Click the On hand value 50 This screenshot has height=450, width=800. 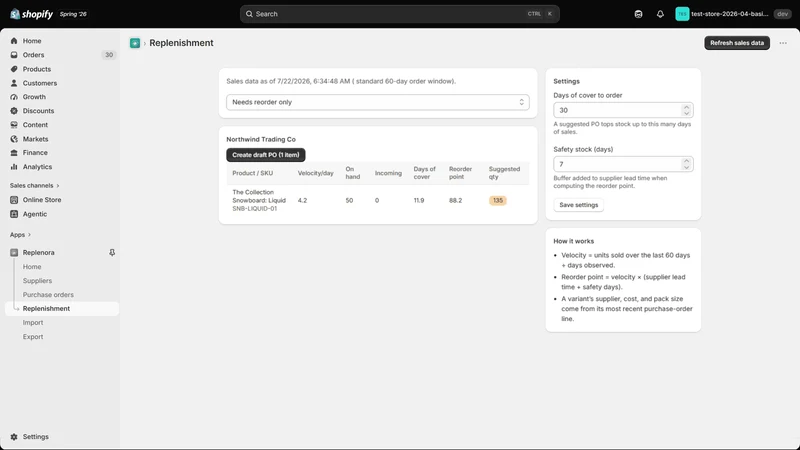click(349, 201)
